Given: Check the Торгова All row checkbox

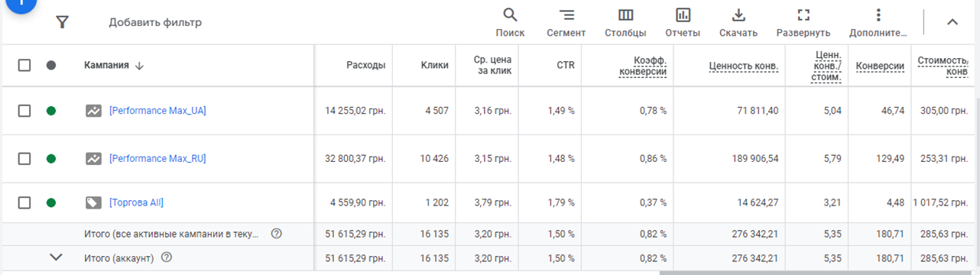Looking at the screenshot, I should (x=24, y=202).
